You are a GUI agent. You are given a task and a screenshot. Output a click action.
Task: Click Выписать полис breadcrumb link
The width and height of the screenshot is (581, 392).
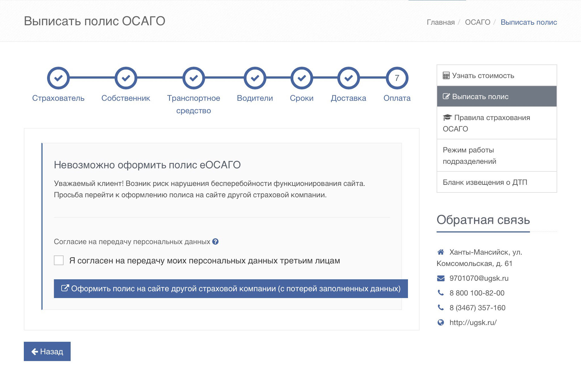[529, 22]
